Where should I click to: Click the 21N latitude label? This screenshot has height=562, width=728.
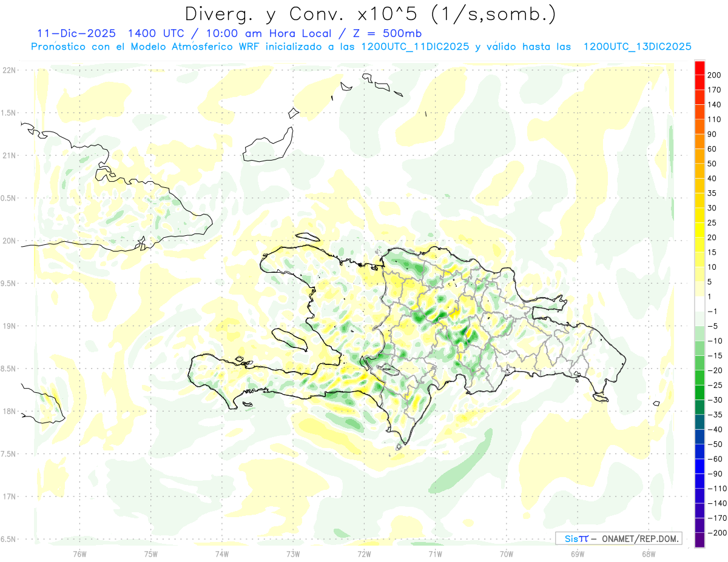tap(9, 155)
